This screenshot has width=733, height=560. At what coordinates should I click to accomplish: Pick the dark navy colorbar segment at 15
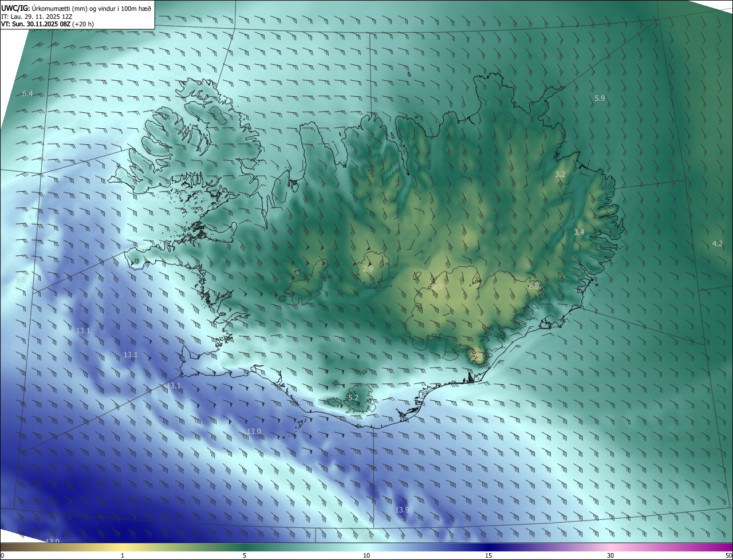coord(488,547)
